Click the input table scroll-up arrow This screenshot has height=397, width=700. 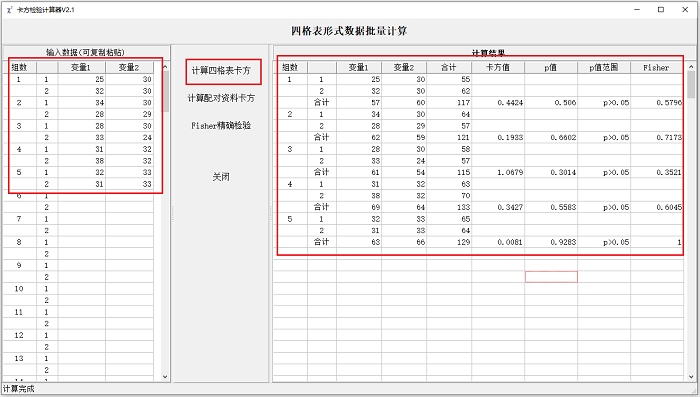(x=165, y=67)
